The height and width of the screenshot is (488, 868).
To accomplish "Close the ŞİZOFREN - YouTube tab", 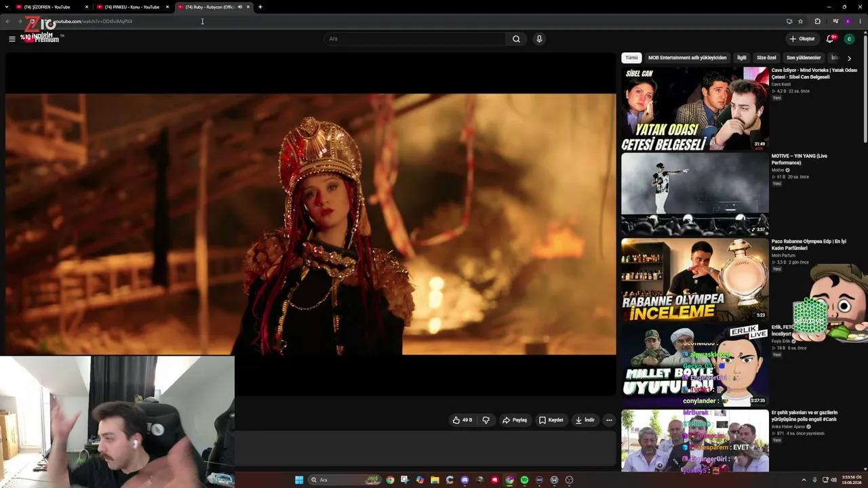I will click(x=87, y=7).
